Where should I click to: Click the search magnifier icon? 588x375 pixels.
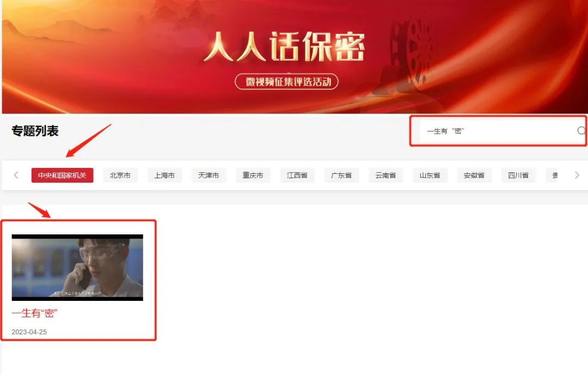click(581, 131)
